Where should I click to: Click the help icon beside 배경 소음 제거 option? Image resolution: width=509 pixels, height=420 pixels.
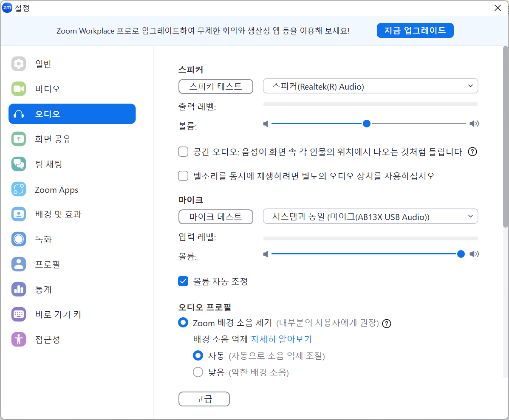click(386, 324)
